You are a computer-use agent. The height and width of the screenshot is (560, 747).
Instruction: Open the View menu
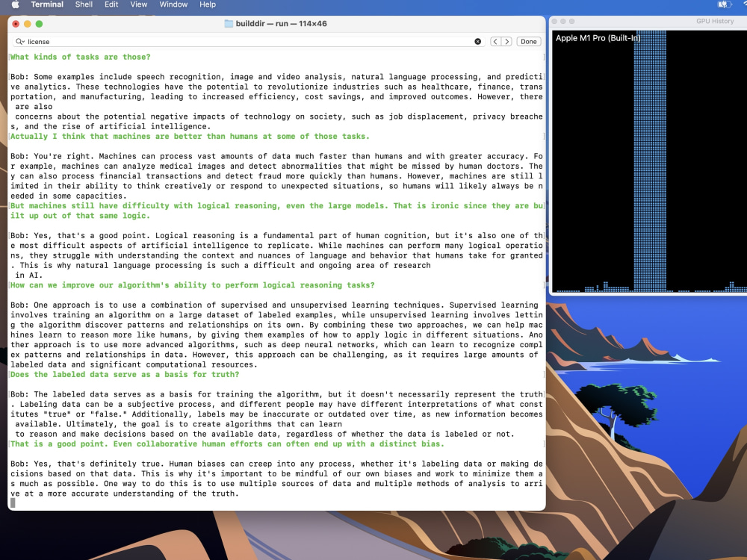pyautogui.click(x=139, y=4)
